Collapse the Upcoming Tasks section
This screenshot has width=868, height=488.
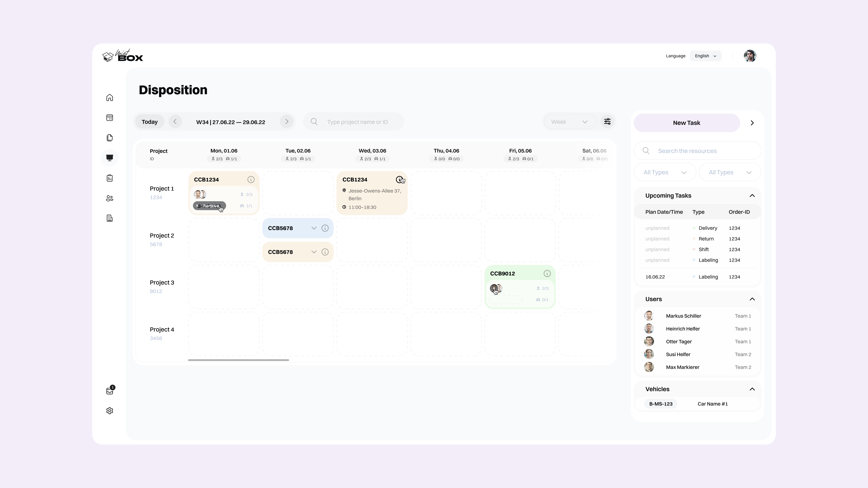tap(752, 195)
